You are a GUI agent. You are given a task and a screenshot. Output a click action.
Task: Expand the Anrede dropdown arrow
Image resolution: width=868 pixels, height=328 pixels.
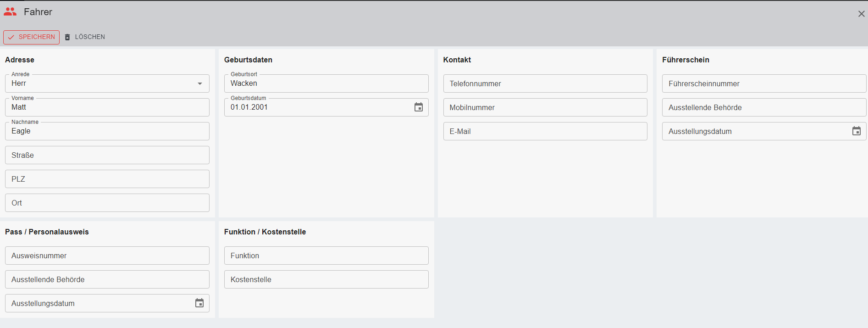click(199, 83)
